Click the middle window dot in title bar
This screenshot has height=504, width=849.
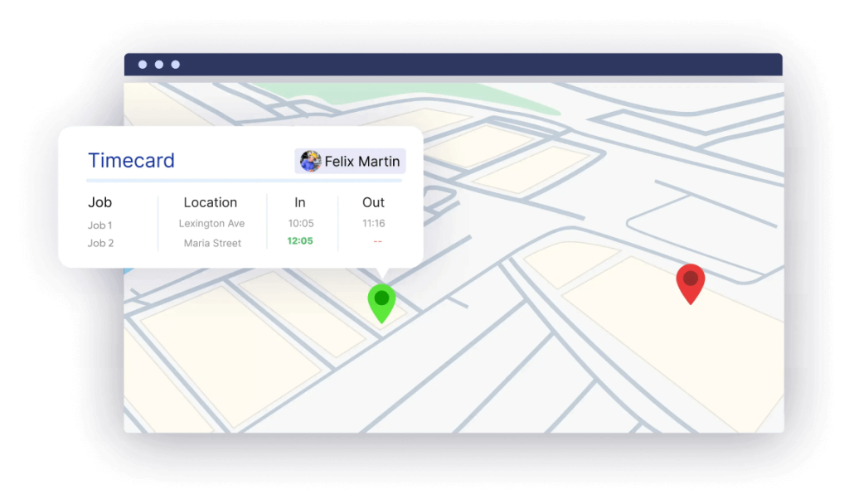click(x=158, y=65)
